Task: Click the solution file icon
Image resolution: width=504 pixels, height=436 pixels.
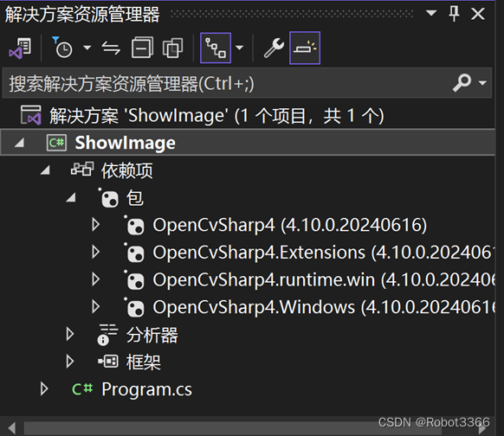Action: (31, 115)
